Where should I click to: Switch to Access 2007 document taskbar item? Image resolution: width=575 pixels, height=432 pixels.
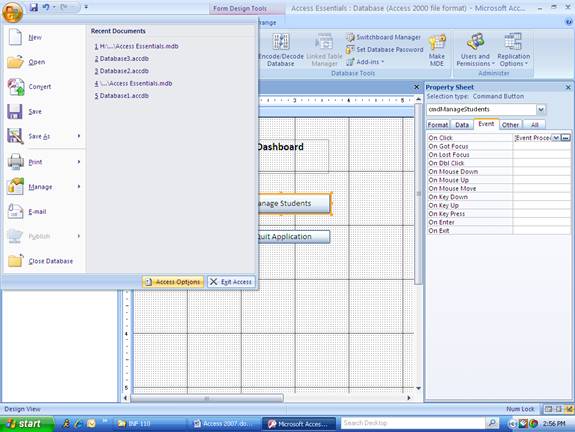pos(224,424)
